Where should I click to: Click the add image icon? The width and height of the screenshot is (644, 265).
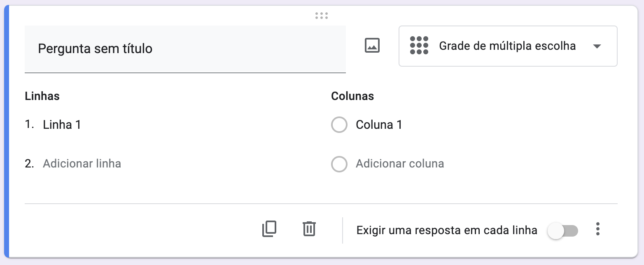372,46
